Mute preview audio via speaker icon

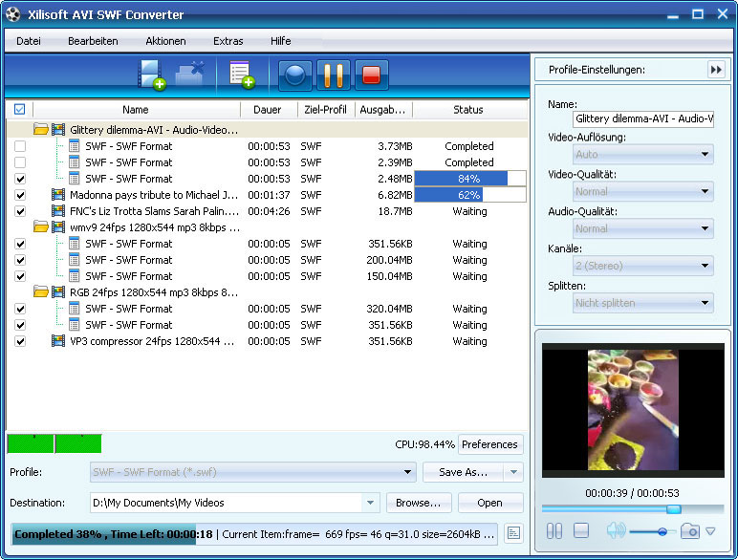tap(616, 530)
